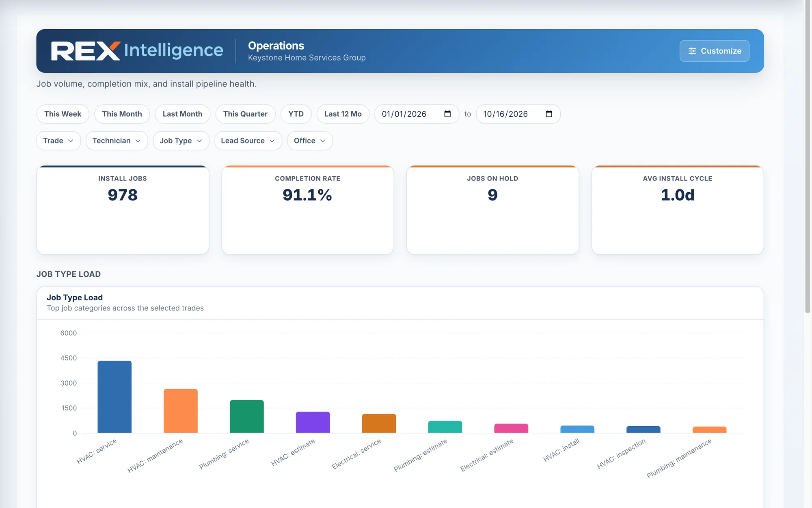Open the start date calendar picker icon
Screen dimensions: 812x508
click(447, 114)
